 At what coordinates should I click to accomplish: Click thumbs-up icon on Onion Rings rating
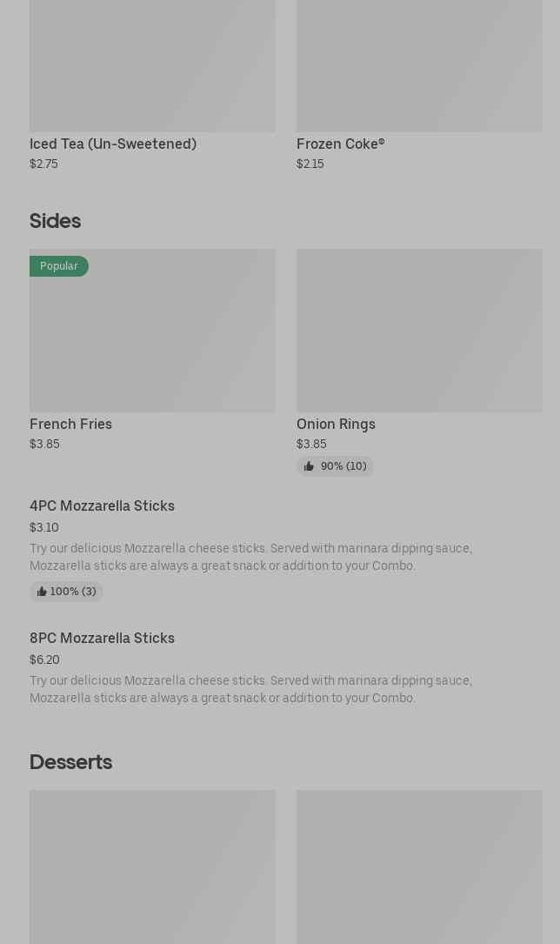309,466
